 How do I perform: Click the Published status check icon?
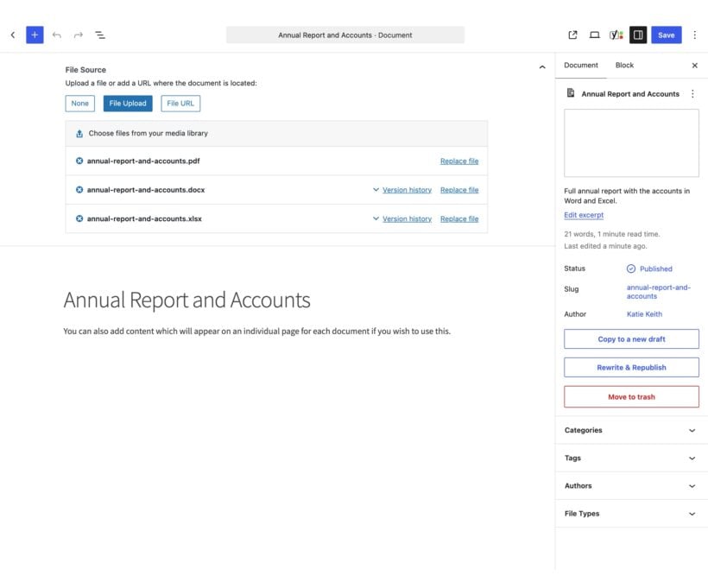tap(631, 269)
